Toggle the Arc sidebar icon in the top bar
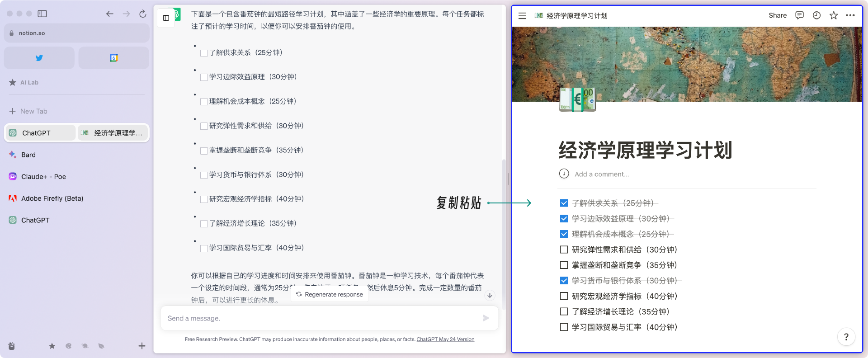 click(42, 14)
